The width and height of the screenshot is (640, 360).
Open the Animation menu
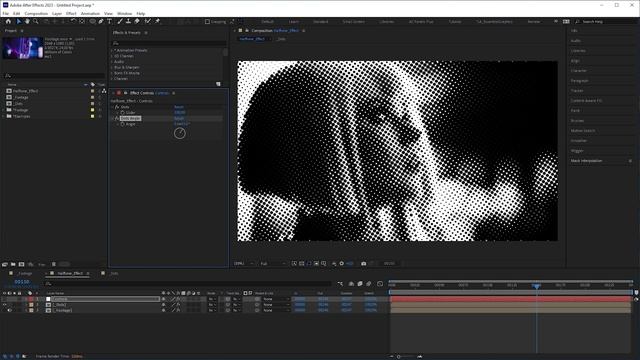click(90, 13)
